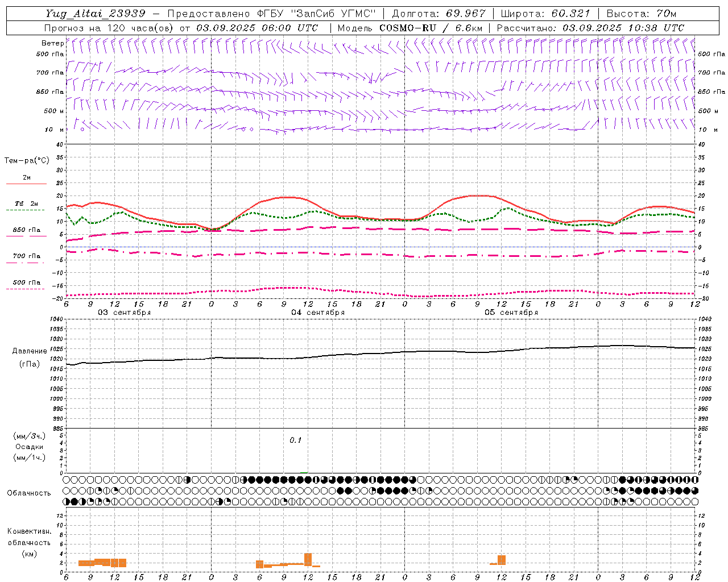Screen dimensions: 728x582
Task: Click the model label COSMO-RU / 6.6км
Action: point(431,28)
